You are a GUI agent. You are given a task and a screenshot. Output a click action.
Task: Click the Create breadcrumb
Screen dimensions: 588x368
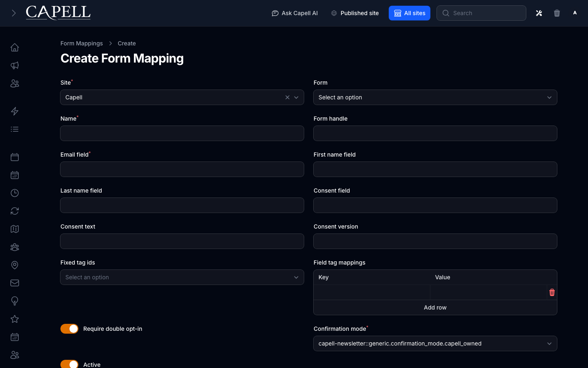point(127,43)
